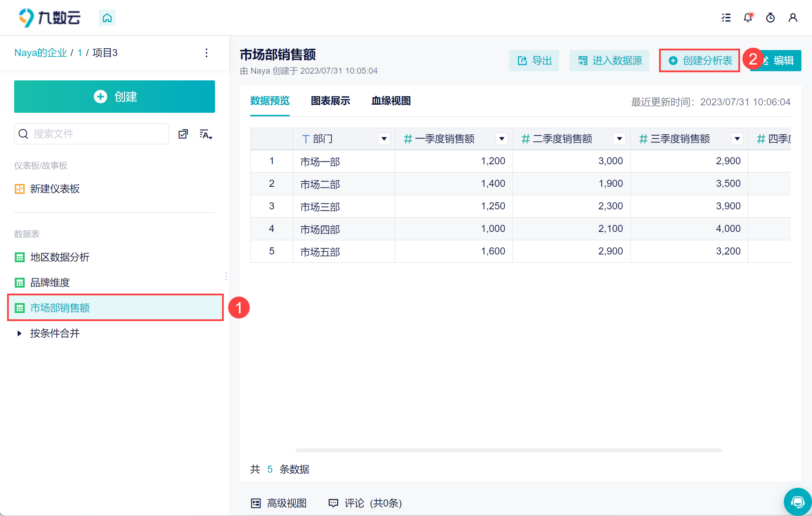This screenshot has height=516, width=812.
Task: Click the 进入数据源 button
Action: (x=609, y=61)
